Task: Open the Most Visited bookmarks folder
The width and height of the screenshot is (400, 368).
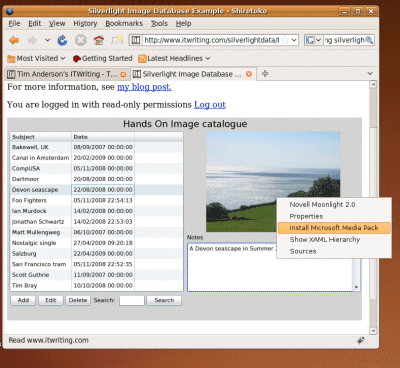Action: (36, 58)
